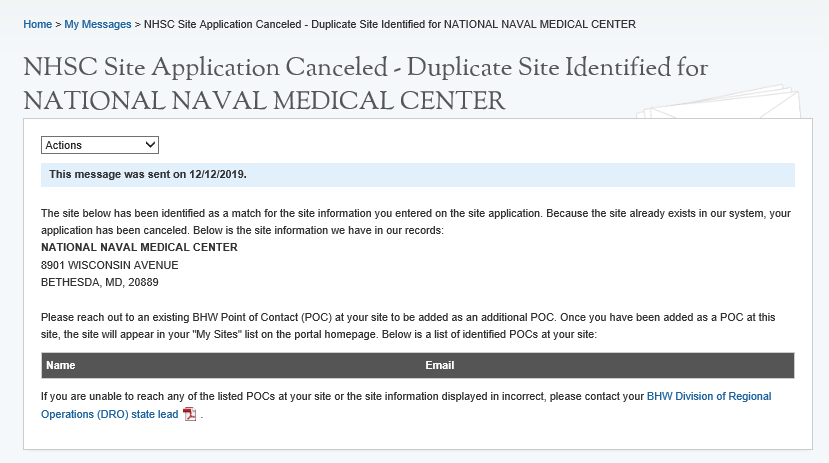Image resolution: width=829 pixels, height=463 pixels.
Task: Open BHW Division of Regional Operations link
Action: pyautogui.click(x=709, y=396)
